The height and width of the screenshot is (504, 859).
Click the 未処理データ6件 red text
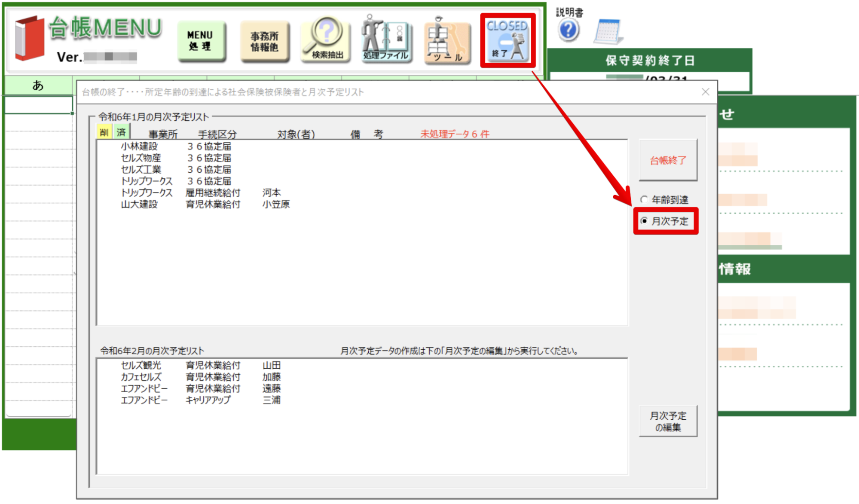tap(455, 134)
